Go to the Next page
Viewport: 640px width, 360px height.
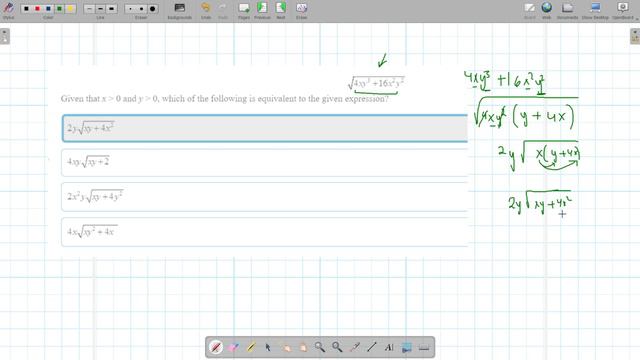(x=281, y=11)
